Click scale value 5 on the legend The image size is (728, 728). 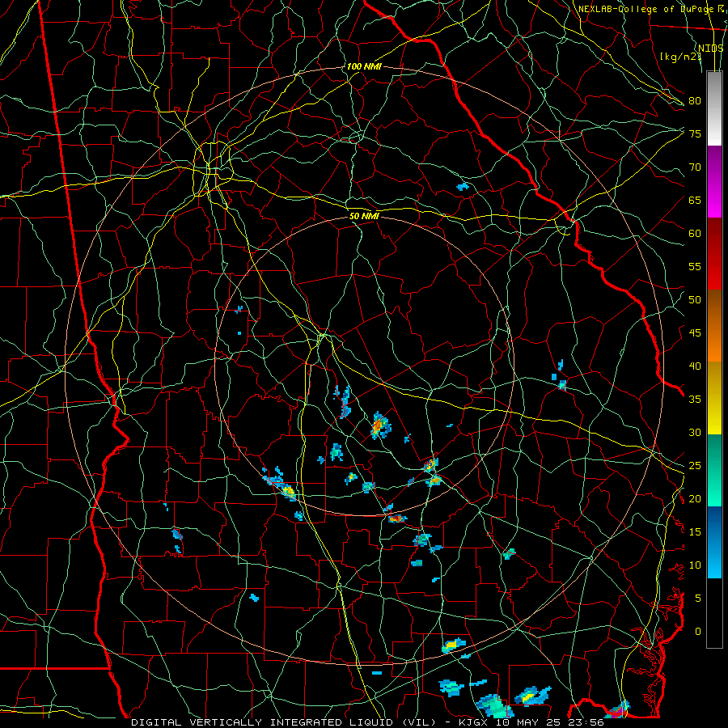(x=698, y=598)
